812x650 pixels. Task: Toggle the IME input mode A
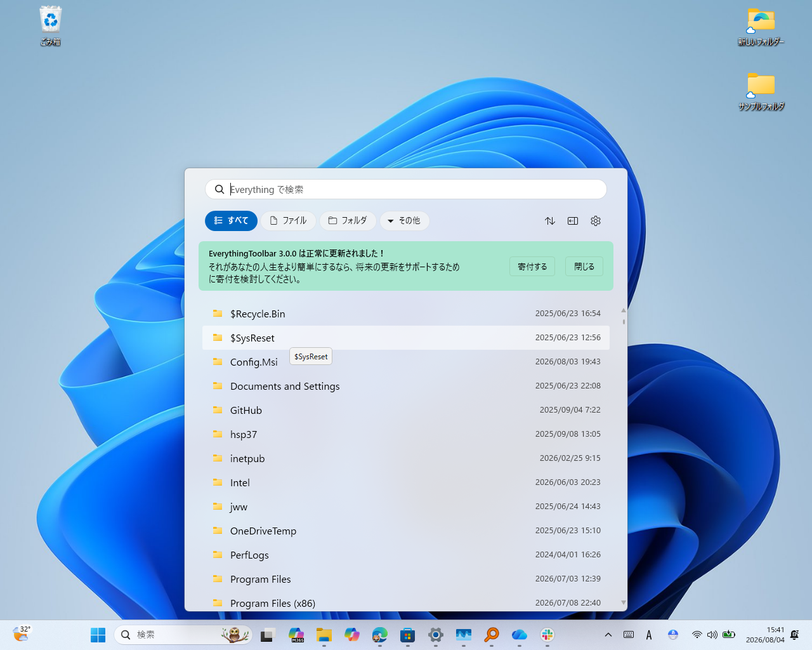click(649, 635)
